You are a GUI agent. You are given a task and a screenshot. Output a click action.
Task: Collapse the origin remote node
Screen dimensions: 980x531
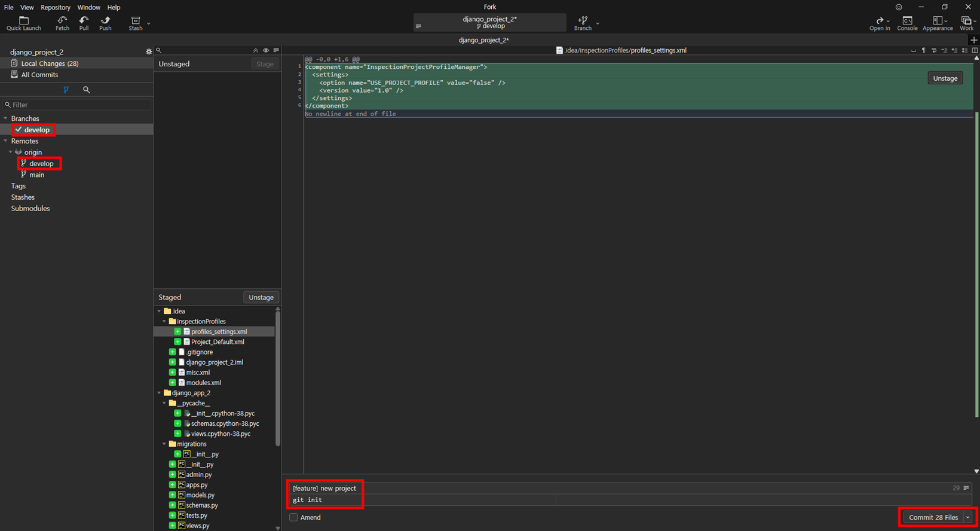click(11, 152)
